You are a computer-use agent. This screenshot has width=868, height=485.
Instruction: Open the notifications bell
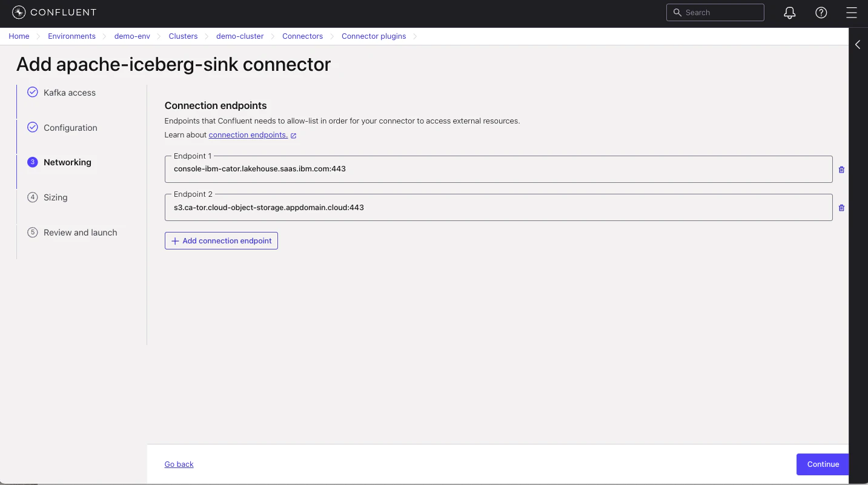coord(790,13)
